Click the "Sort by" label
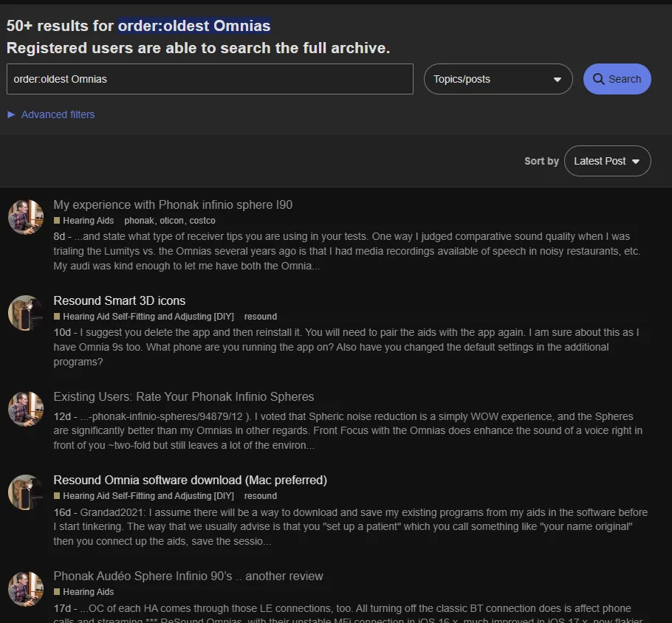Viewport: 672px width, 623px height. tap(542, 161)
